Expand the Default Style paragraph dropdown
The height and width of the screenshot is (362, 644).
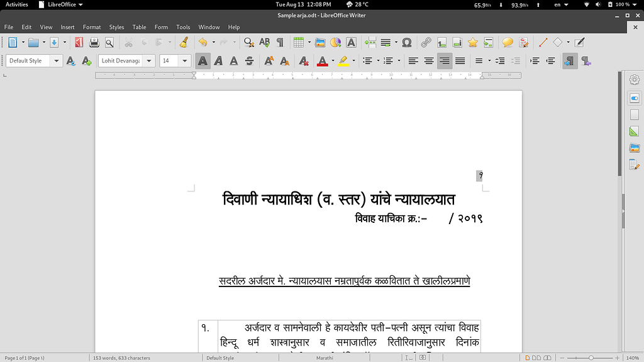coord(57,61)
